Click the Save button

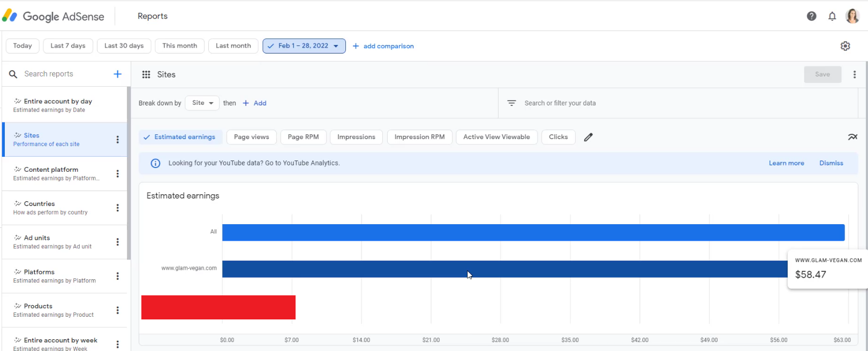pyautogui.click(x=822, y=74)
